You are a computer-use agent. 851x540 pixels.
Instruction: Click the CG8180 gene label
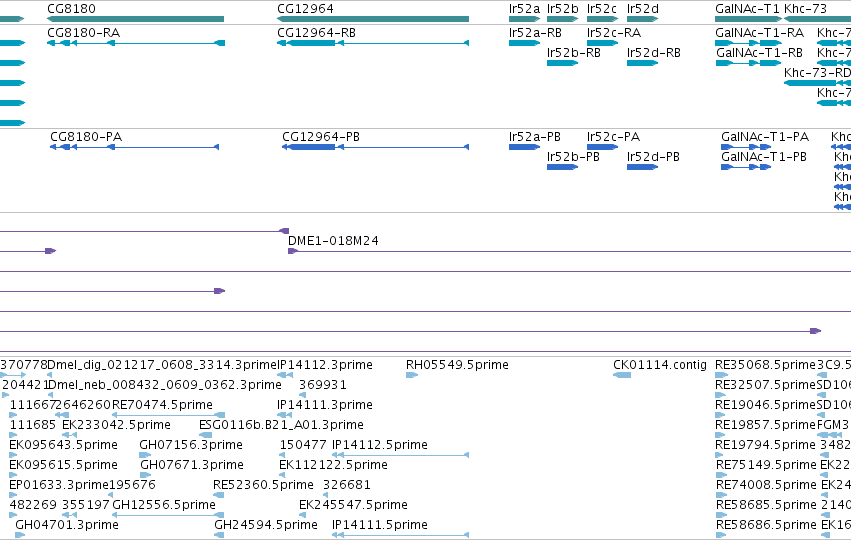click(71, 9)
